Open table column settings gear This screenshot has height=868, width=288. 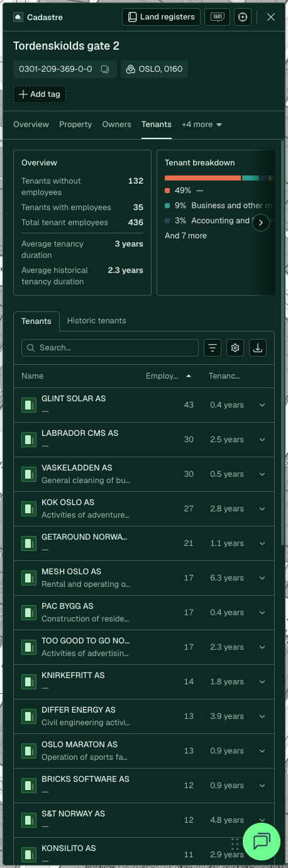(235, 348)
